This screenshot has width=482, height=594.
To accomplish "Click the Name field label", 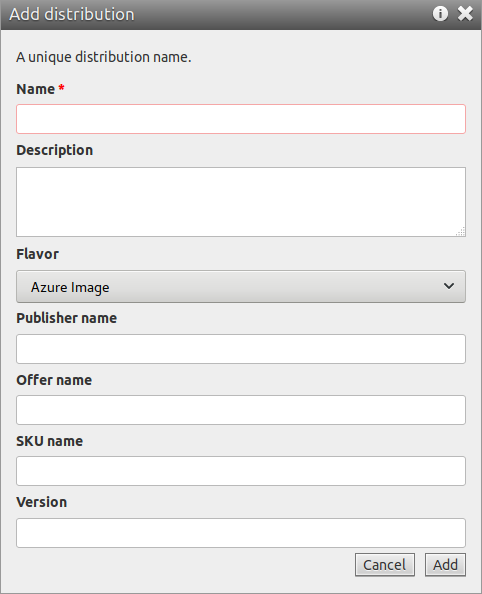I will (x=36, y=89).
